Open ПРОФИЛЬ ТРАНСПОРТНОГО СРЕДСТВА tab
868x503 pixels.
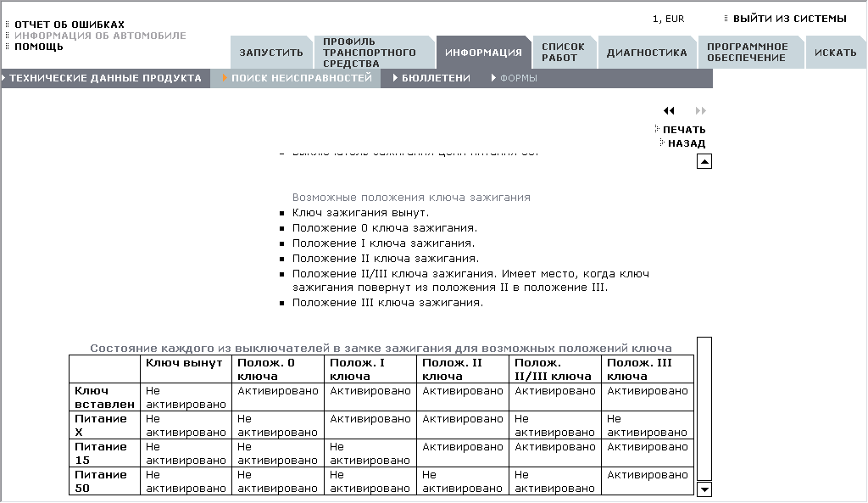(x=375, y=53)
